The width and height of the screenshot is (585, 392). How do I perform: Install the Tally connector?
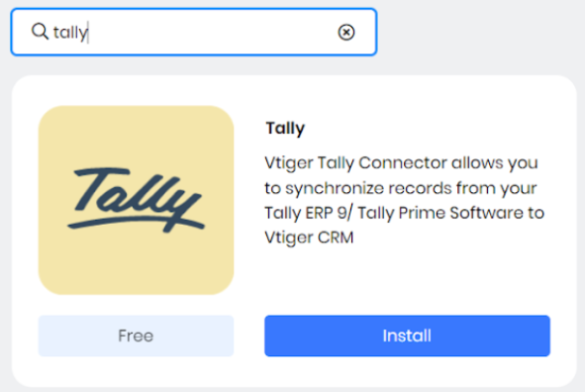point(407,336)
